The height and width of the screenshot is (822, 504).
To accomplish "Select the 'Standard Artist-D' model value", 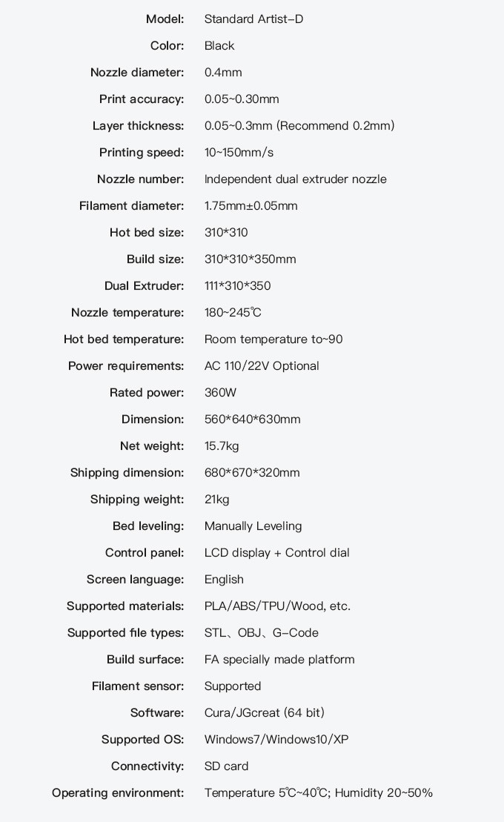I will (x=253, y=19).
